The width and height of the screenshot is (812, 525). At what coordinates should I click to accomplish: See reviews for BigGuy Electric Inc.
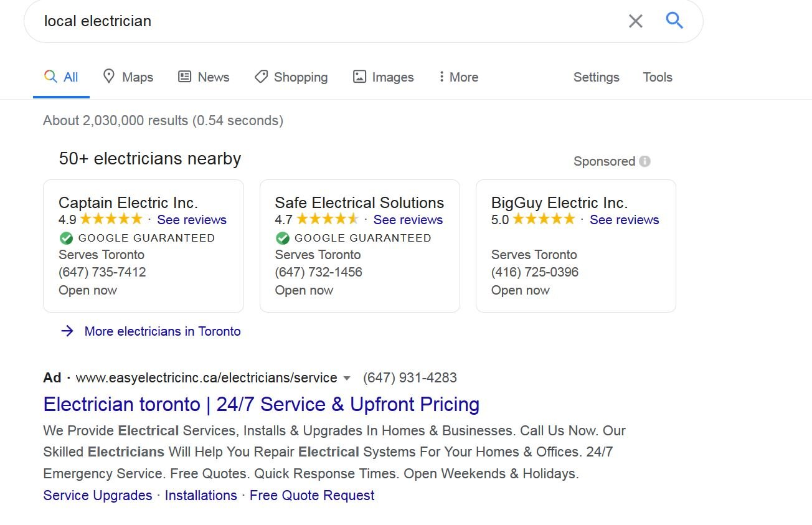tap(624, 220)
